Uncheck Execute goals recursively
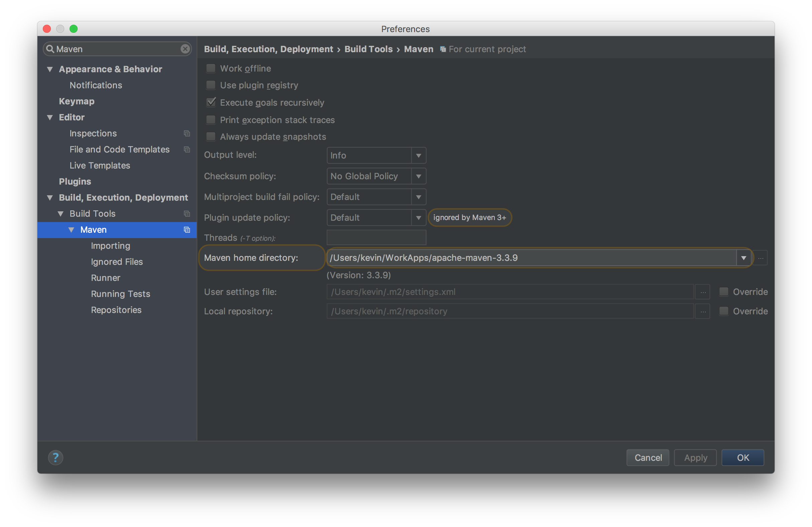Viewport: 812px width, 527px height. [211, 102]
